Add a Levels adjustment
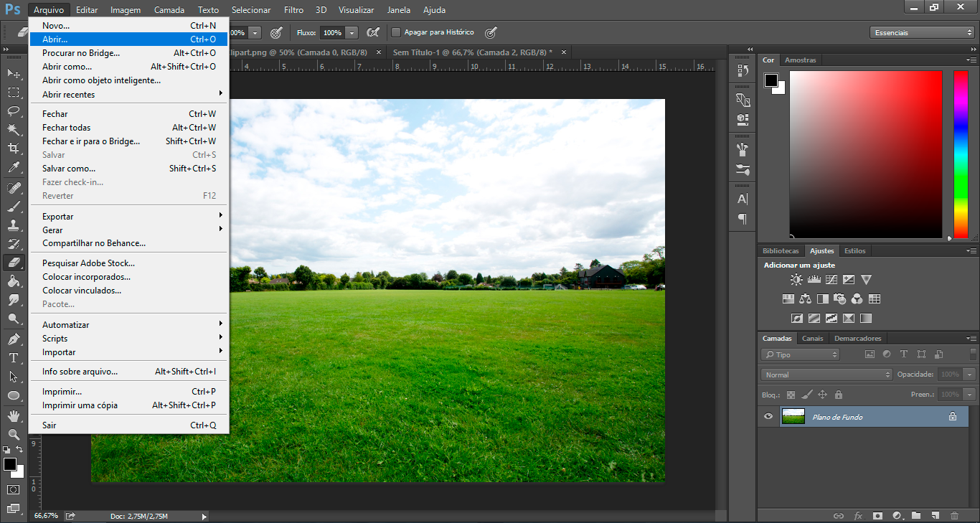 [814, 280]
